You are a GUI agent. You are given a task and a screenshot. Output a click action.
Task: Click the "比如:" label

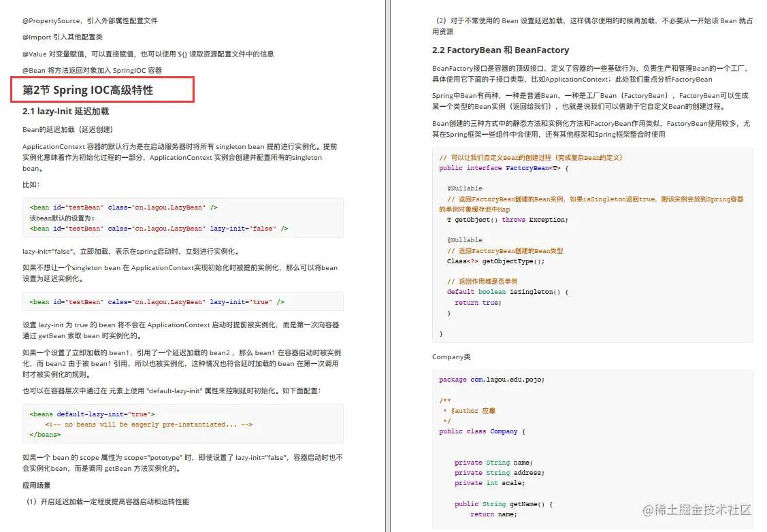tap(31, 184)
